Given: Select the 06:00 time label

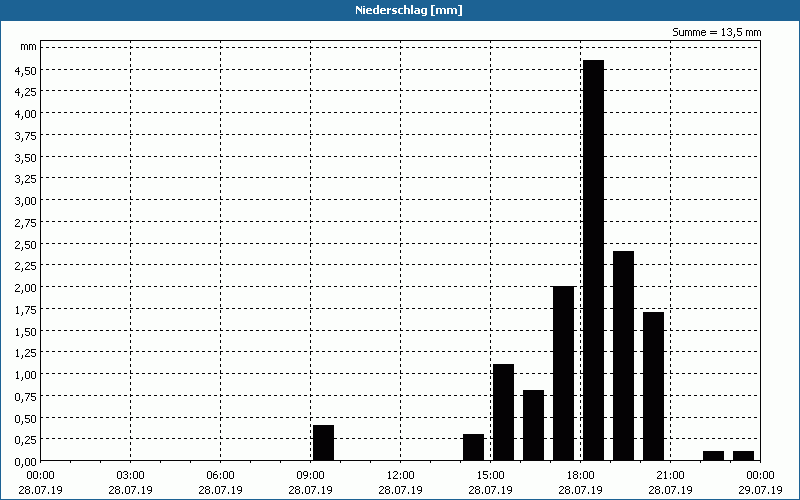Looking at the screenshot, I should (220, 476).
